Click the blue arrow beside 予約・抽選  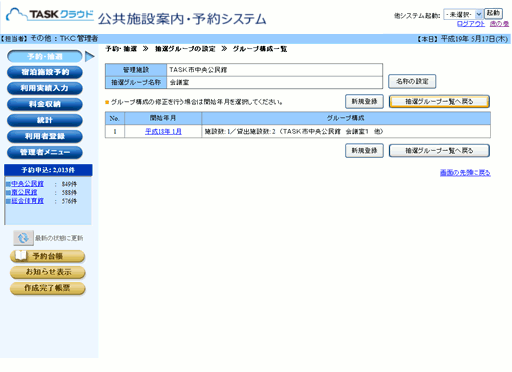click(90, 57)
